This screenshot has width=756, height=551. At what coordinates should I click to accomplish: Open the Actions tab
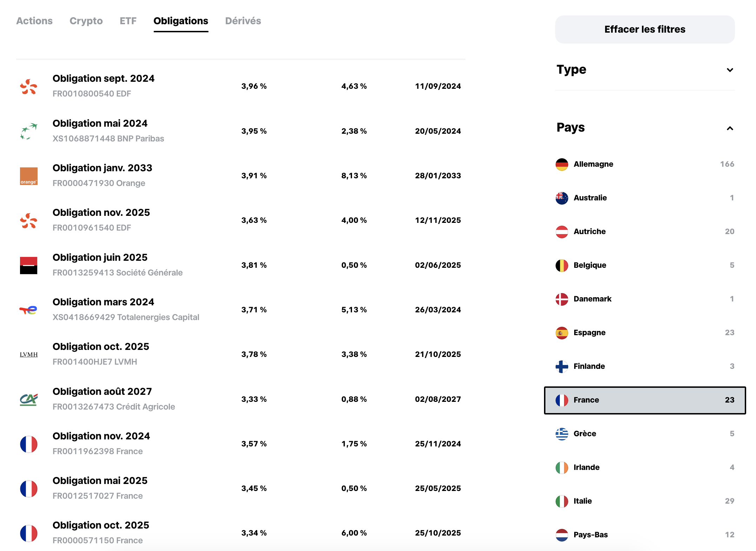click(x=34, y=21)
